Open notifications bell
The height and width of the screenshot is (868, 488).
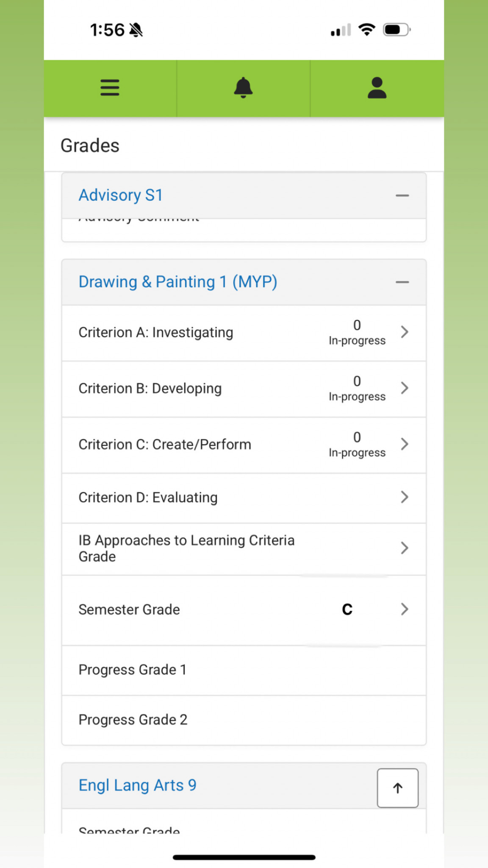tap(243, 88)
